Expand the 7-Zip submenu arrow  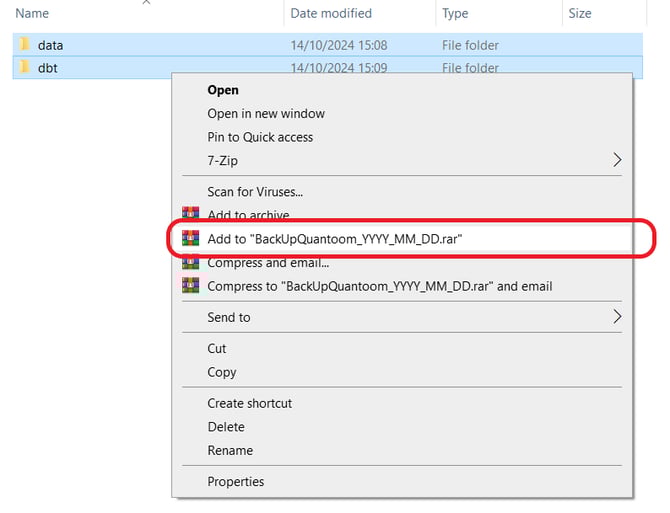click(616, 160)
